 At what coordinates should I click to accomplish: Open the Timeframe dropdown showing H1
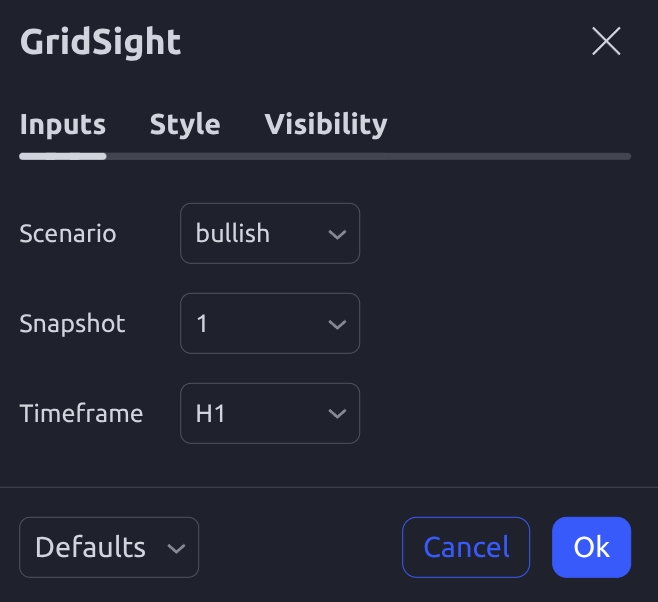(x=269, y=414)
